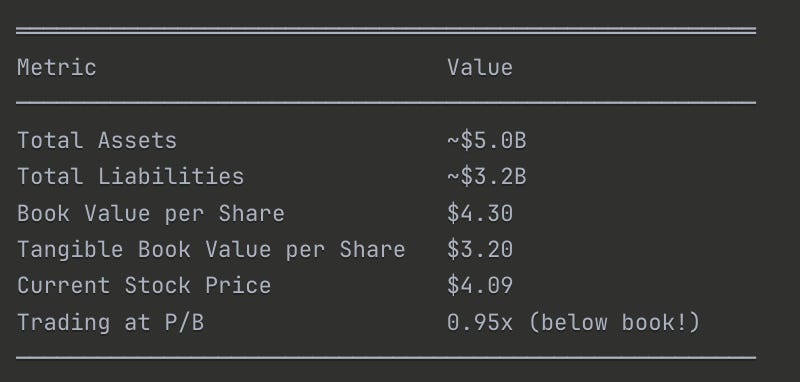800x382 pixels.
Task: Click the double line above the table
Action: pos(386,31)
